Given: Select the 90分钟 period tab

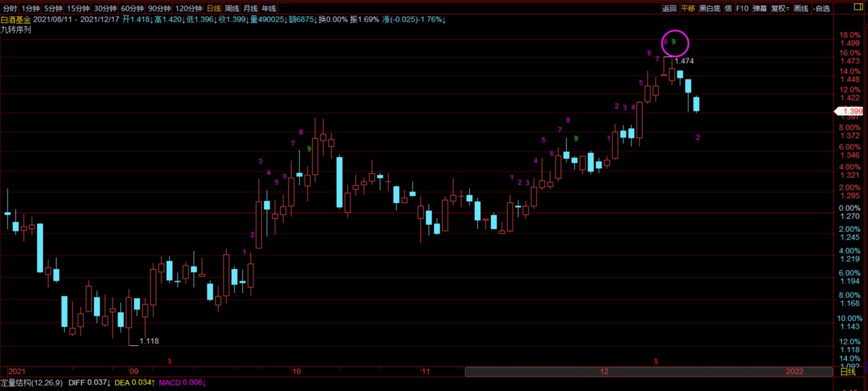Looking at the screenshot, I should 159,9.
